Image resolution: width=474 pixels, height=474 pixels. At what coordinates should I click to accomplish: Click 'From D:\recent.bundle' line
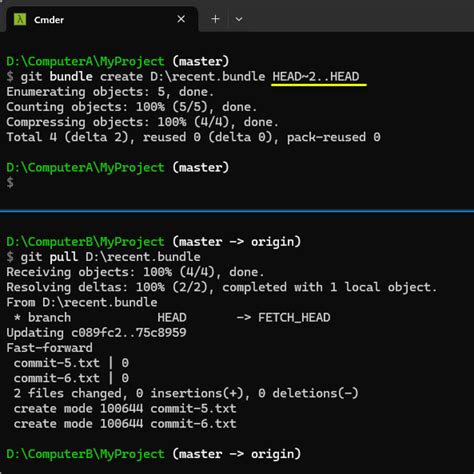(82, 303)
